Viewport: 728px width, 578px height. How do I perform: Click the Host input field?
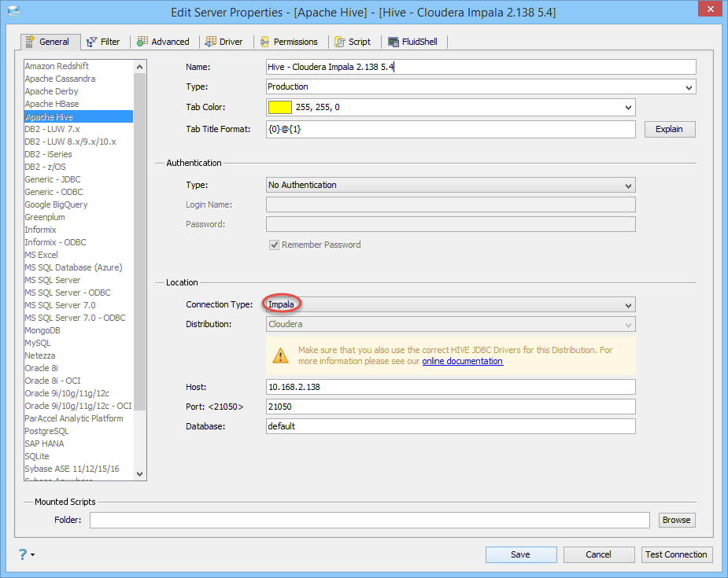[450, 387]
